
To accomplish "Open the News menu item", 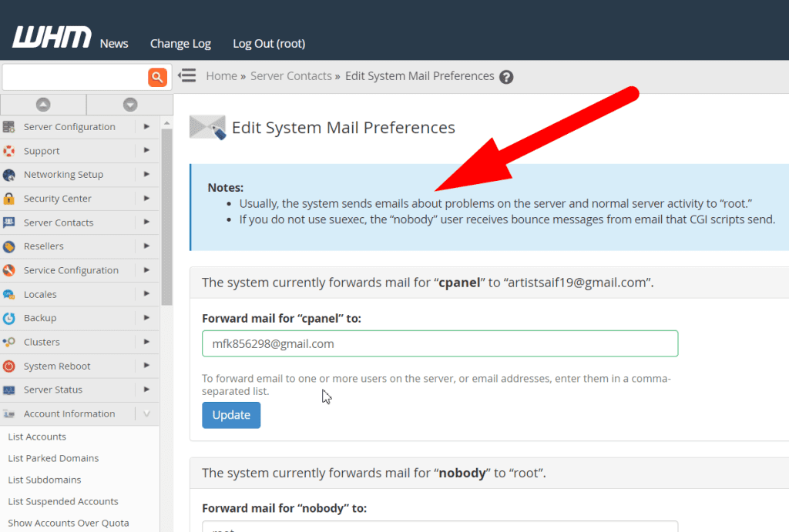I will pyautogui.click(x=114, y=44).
